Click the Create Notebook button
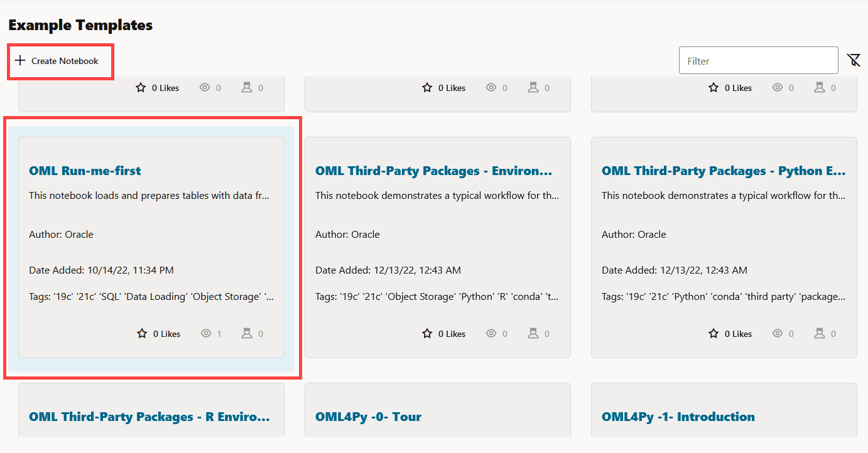The height and width of the screenshot is (453, 868). (57, 61)
